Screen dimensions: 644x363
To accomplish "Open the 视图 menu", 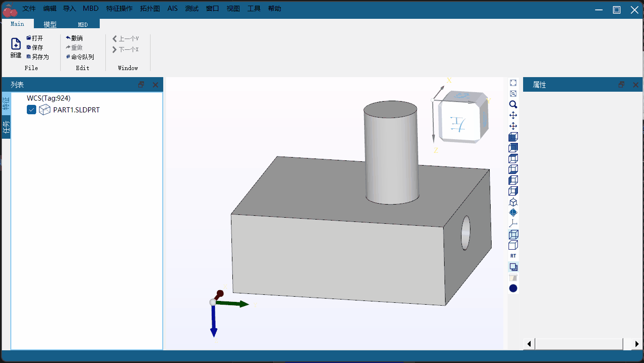I will point(233,8).
